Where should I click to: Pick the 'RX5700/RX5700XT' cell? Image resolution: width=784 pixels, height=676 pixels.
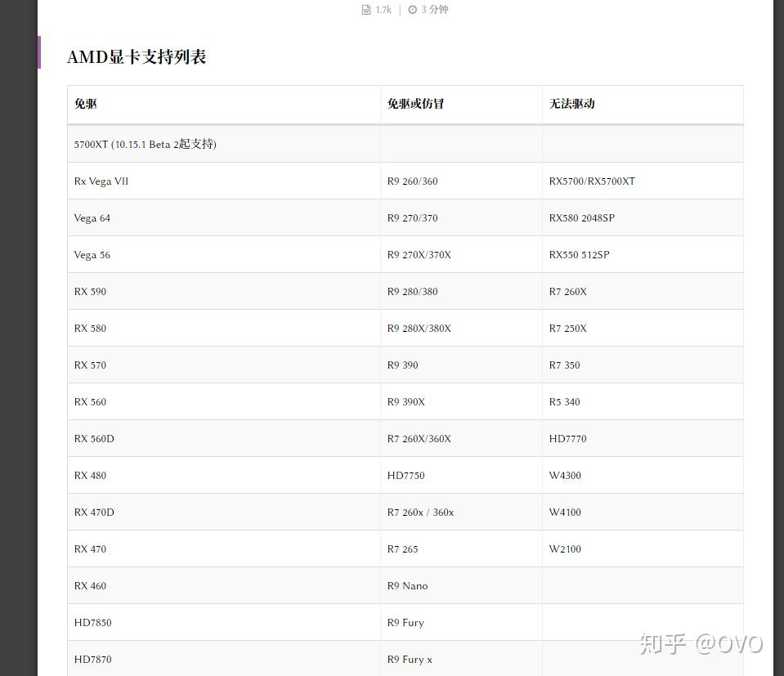coord(643,181)
